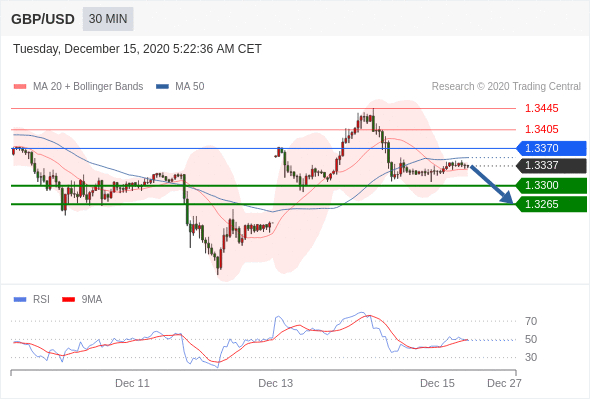The image size is (590, 400).
Task: Select the GBP/USD pair title
Action: [x=43, y=19]
